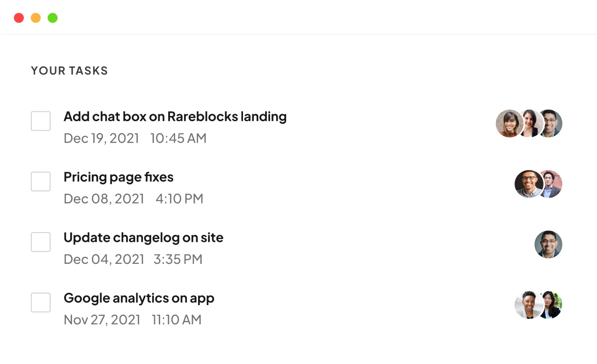Select the Update changelog on site title
Screen dimensions: 597x364
[x=143, y=238]
